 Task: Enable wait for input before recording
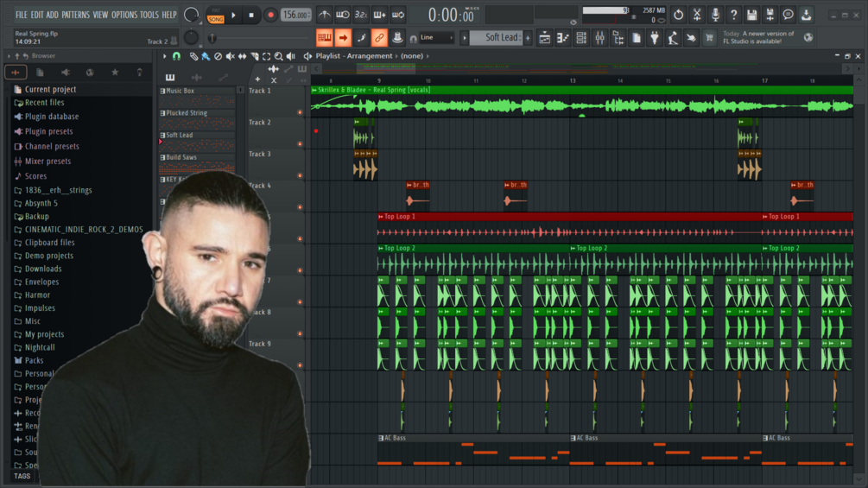(343, 15)
